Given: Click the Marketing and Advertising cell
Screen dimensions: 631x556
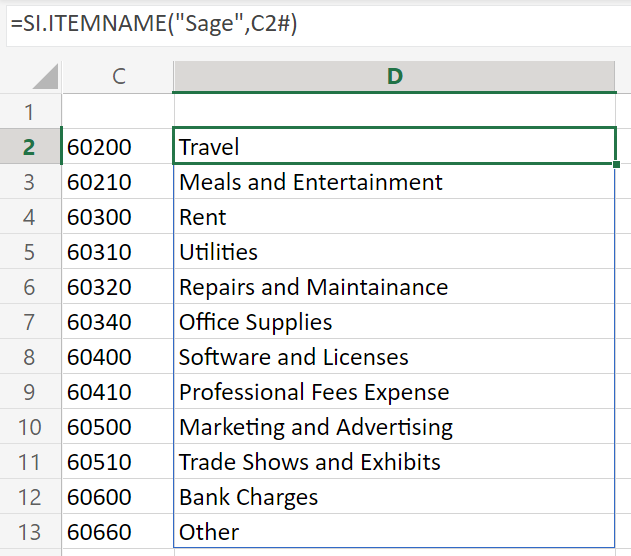Looking at the screenshot, I should 394,426.
